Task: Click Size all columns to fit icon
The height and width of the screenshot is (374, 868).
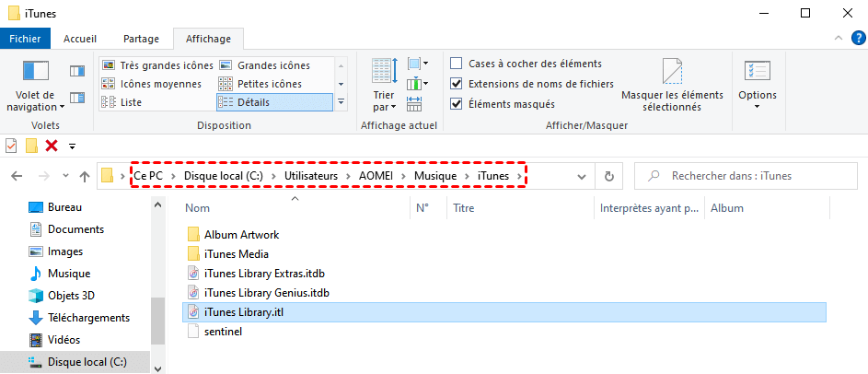Action: click(x=414, y=103)
